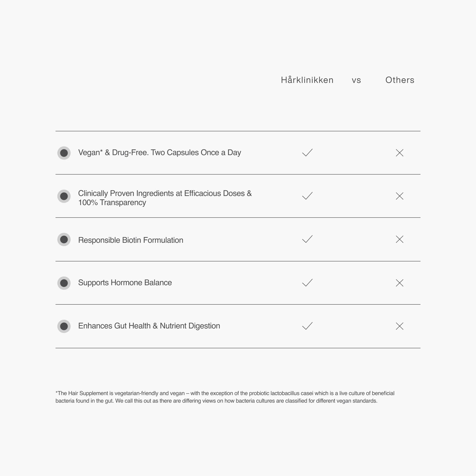
Task: Select the Others column header
Action: pyautogui.click(x=400, y=80)
